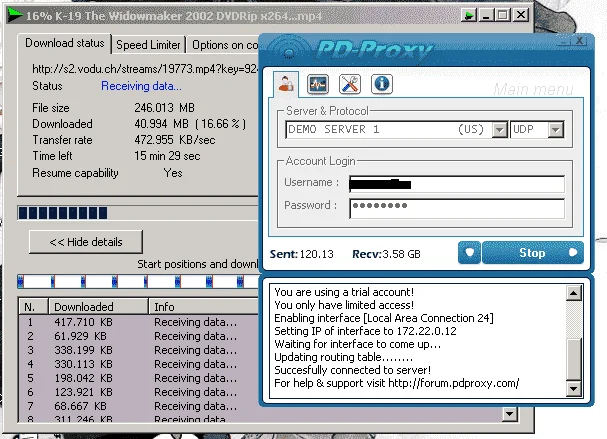Viewport: 607px width, 439px height.
Task: Maximize the download window
Action: click(503, 15)
